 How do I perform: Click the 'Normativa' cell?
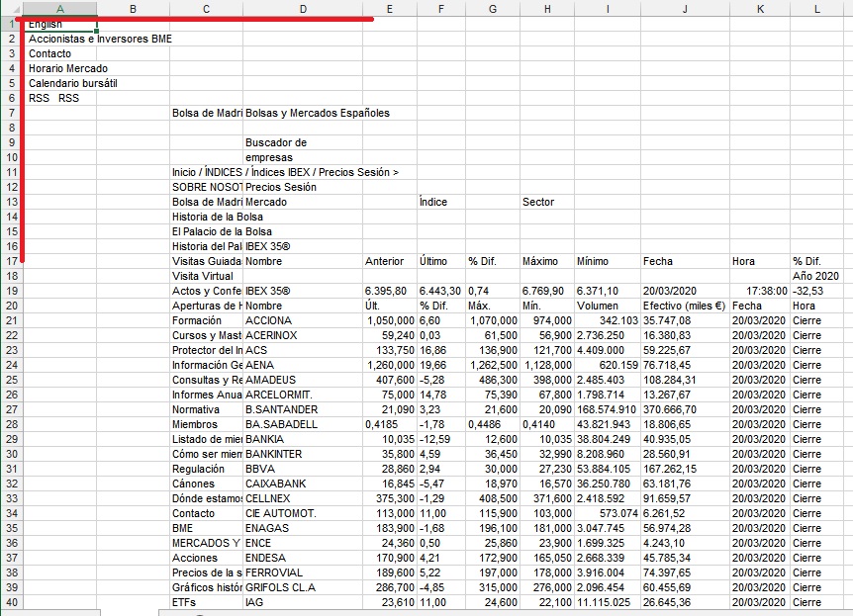[206, 409]
